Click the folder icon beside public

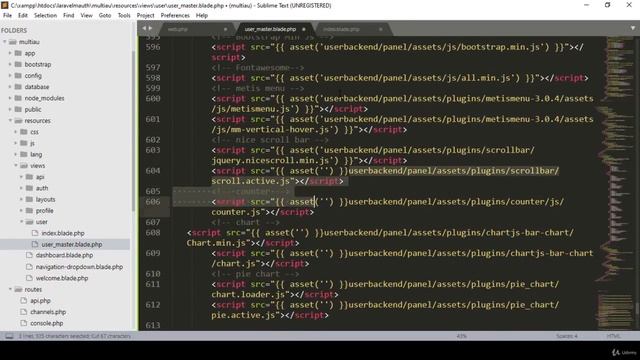click(18, 109)
